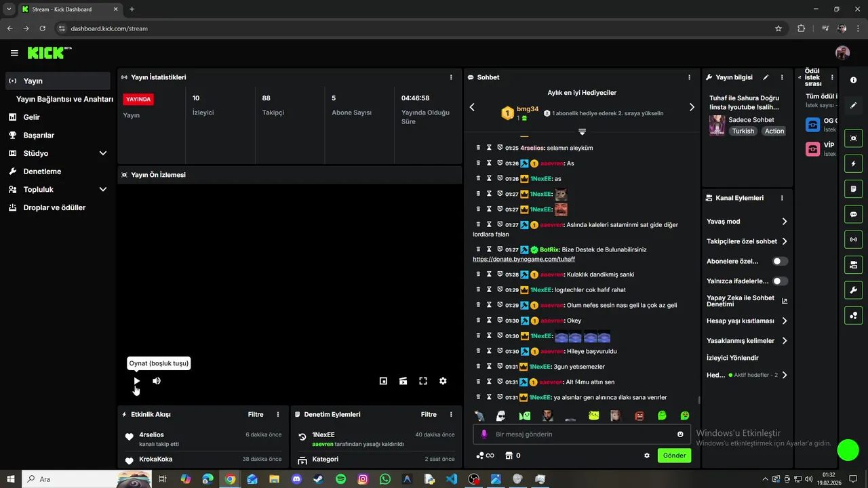Enable picture-in-picture for preview

(x=383, y=381)
